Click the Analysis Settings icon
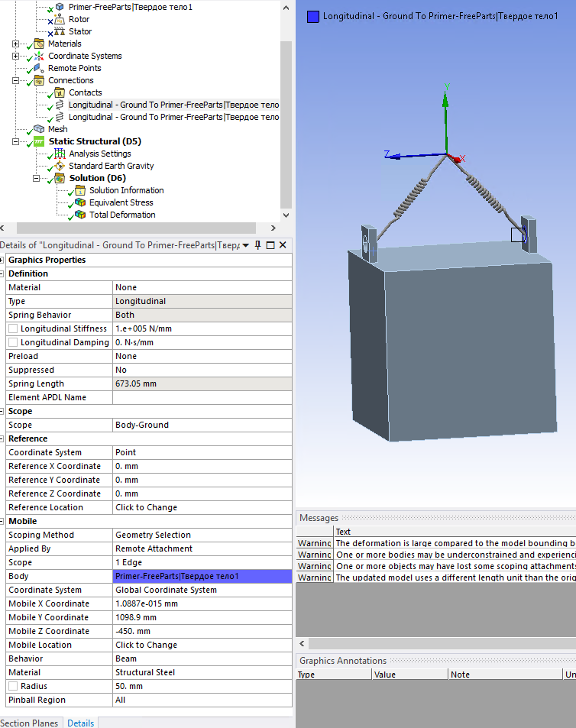Screen dimensions: 576x728 click(x=60, y=154)
